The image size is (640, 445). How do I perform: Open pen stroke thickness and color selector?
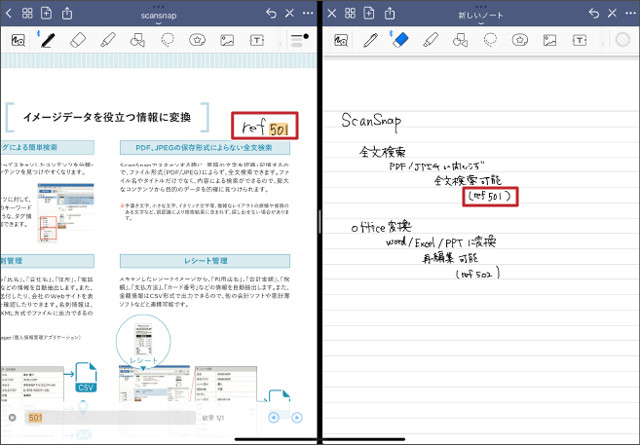(297, 40)
